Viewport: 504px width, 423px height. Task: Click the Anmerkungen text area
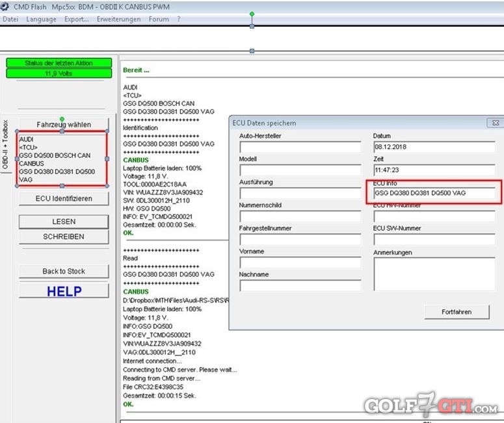[x=434, y=274]
